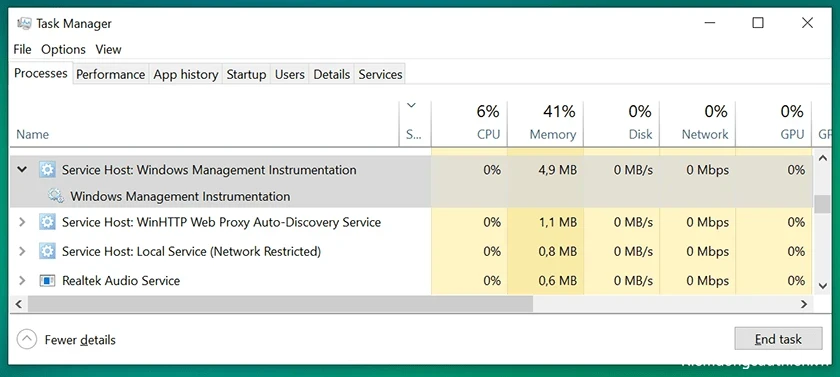Sort by the Memory column header
Image resolution: width=840 pixels, height=377 pixels.
(545, 123)
